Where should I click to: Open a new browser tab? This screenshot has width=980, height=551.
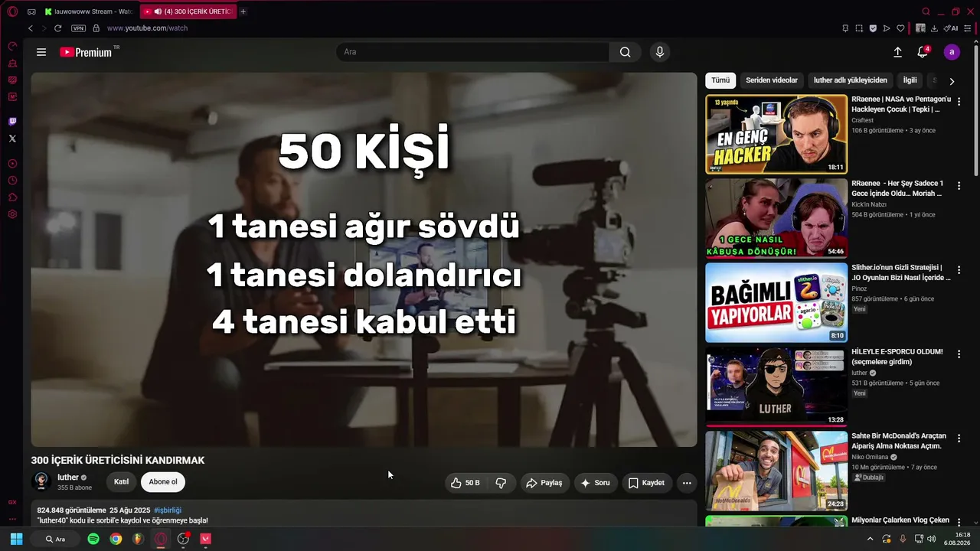tap(243, 11)
